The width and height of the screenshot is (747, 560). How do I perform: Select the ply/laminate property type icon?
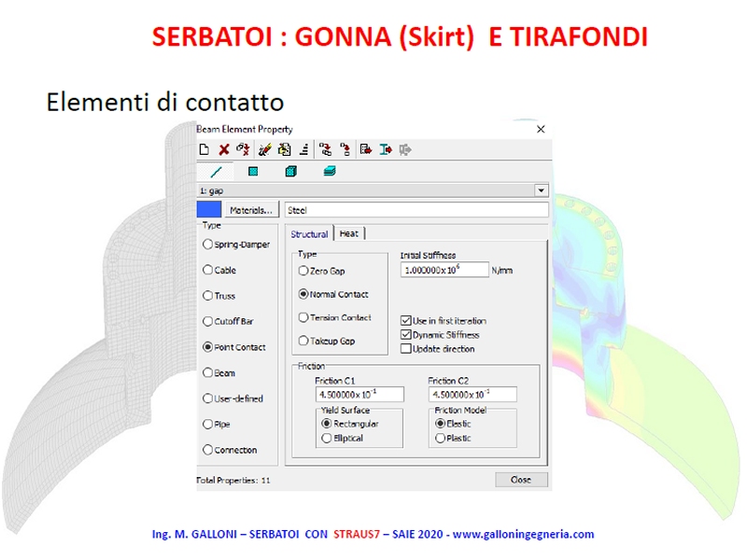[x=329, y=172]
